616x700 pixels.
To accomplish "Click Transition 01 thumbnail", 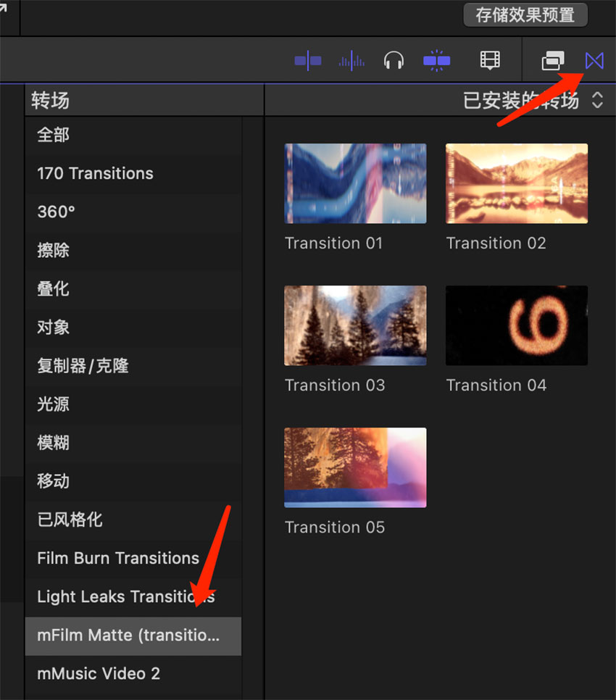I will 355,183.
